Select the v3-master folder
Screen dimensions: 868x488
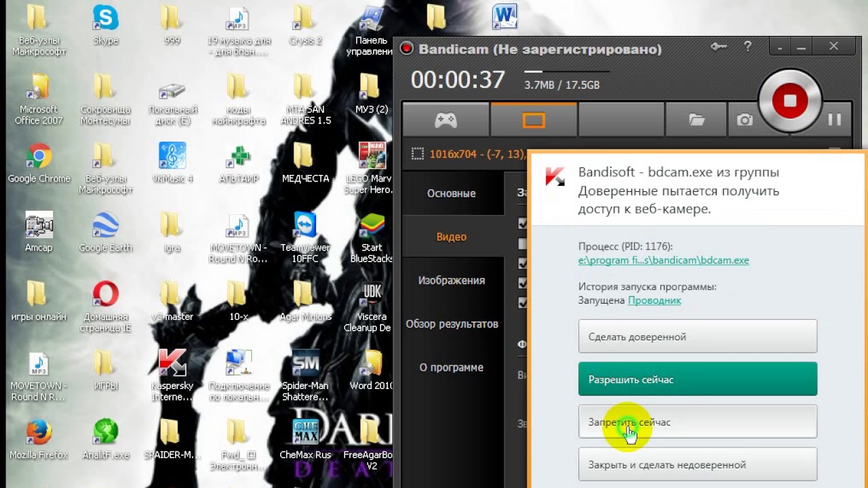[x=172, y=302]
